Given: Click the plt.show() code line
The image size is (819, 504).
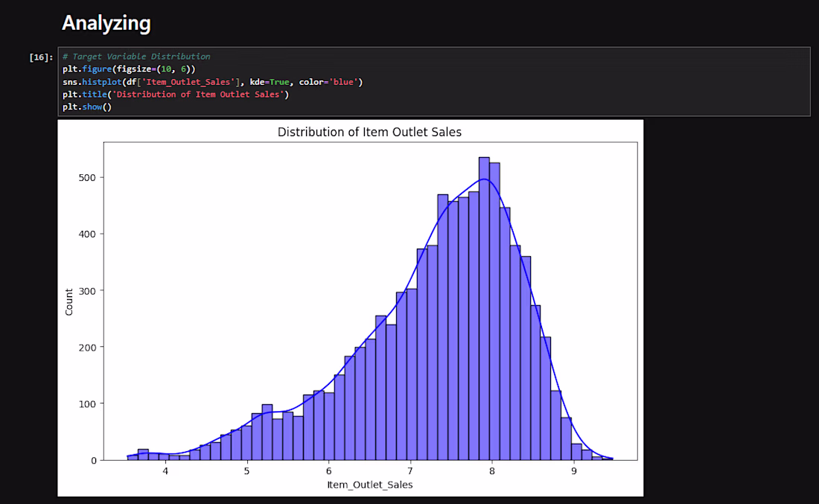Looking at the screenshot, I should 87,107.
